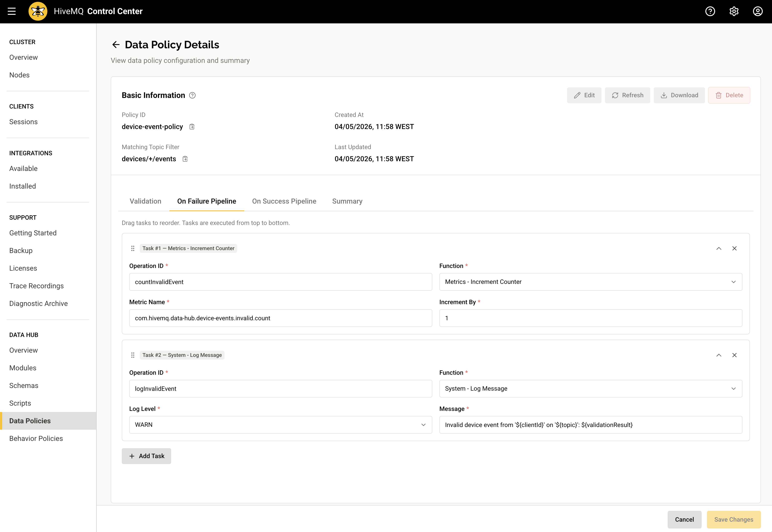Download the data policy

pos(679,95)
